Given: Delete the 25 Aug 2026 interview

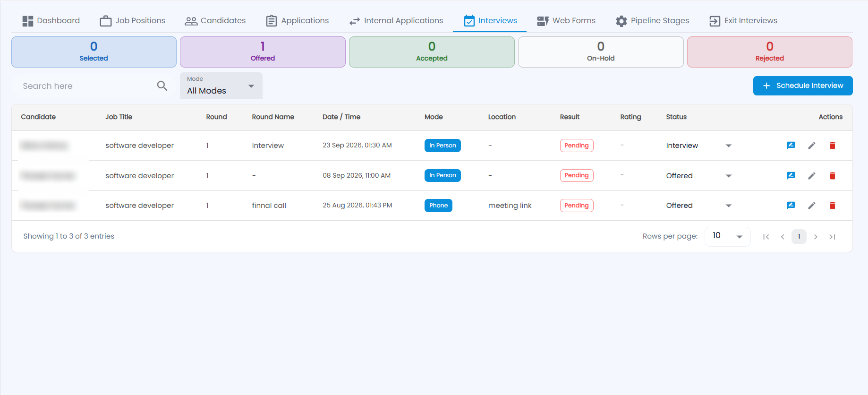Looking at the screenshot, I should pos(832,206).
